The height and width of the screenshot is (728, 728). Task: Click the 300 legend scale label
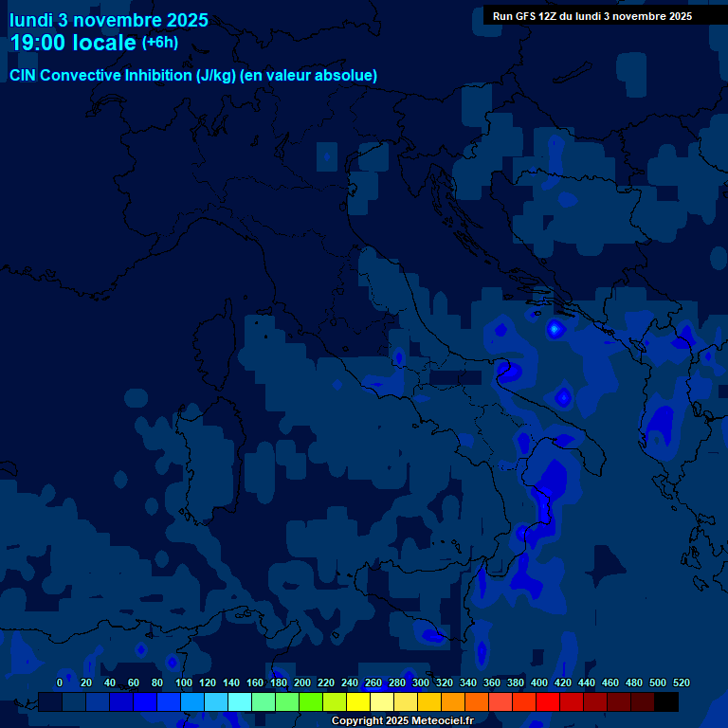[420, 682]
